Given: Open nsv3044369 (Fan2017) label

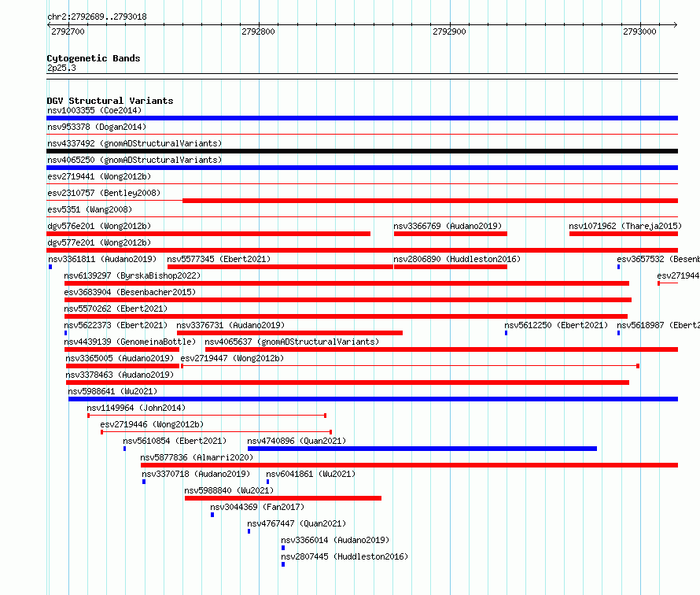Looking at the screenshot, I should pos(257,507).
